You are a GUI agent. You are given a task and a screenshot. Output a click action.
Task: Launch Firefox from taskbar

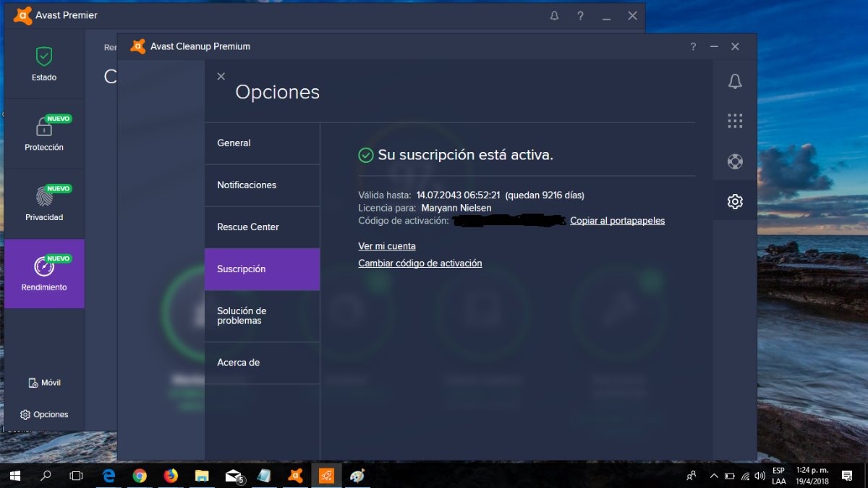pos(171,475)
